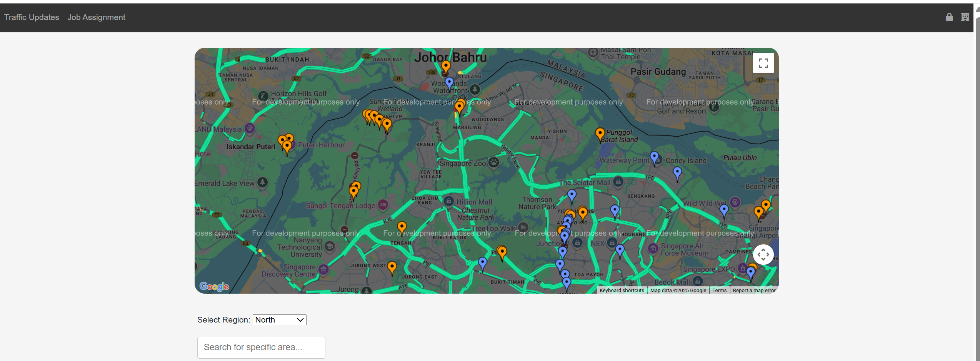Click the building icon in the top bar
Screen dimensions: 980x361
click(965, 17)
